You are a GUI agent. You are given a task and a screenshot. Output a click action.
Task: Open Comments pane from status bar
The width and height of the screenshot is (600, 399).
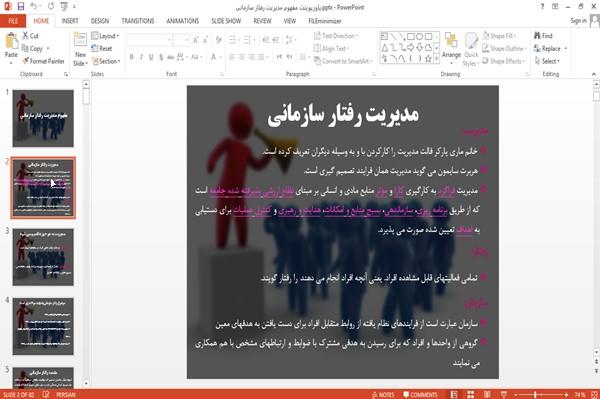click(x=420, y=394)
